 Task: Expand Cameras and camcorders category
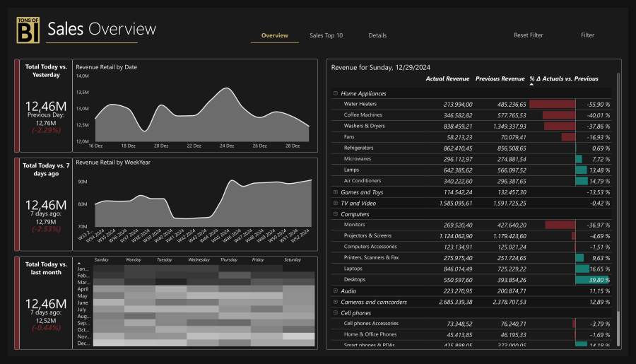[336, 302]
